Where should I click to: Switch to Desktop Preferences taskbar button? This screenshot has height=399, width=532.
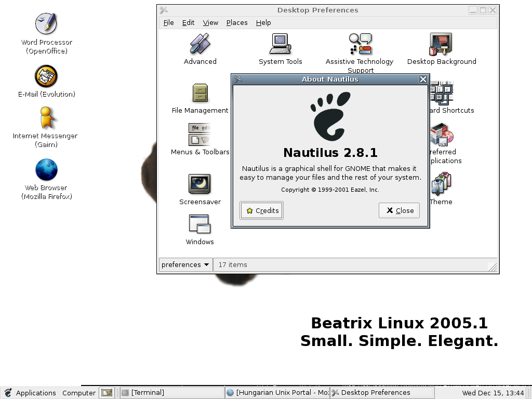pos(382,393)
